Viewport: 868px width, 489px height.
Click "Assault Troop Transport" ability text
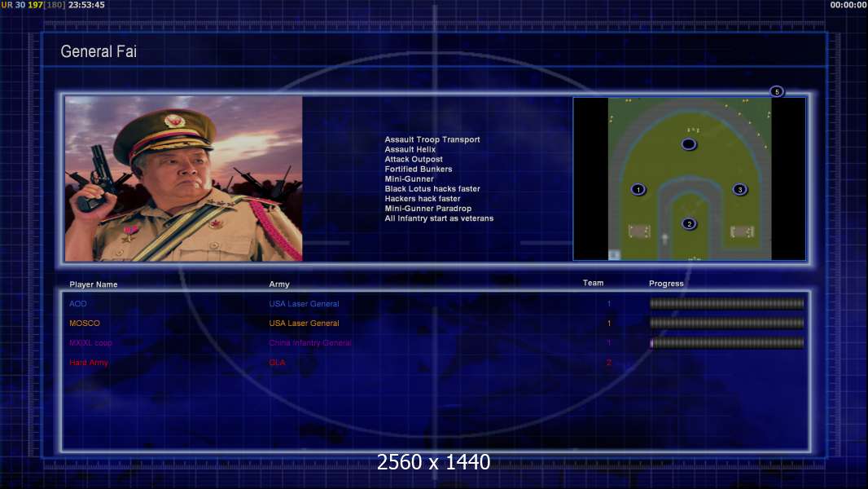tap(432, 139)
